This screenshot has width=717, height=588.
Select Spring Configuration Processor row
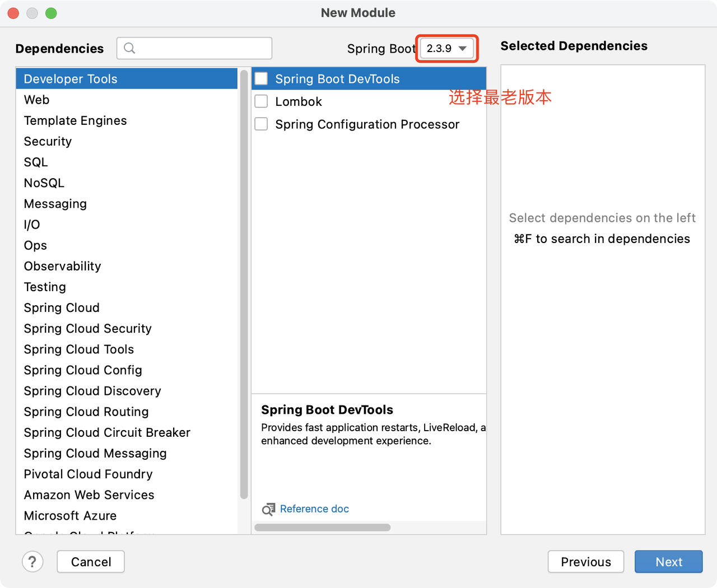pyautogui.click(x=369, y=124)
